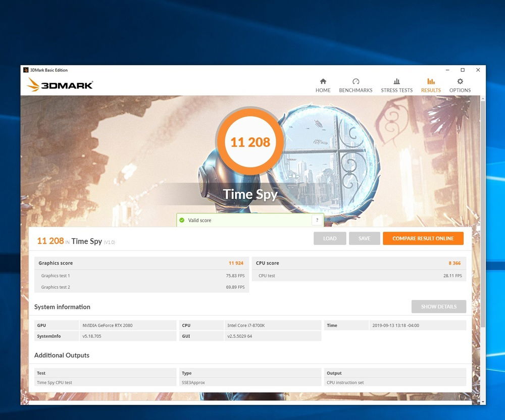Open the Benchmarks gauge icon

tap(356, 82)
